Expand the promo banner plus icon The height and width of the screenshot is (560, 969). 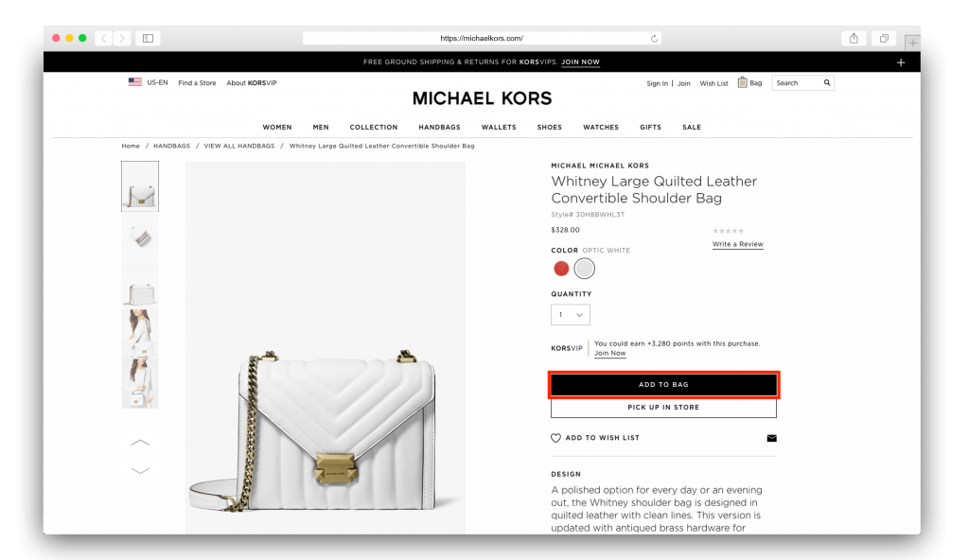tap(901, 62)
